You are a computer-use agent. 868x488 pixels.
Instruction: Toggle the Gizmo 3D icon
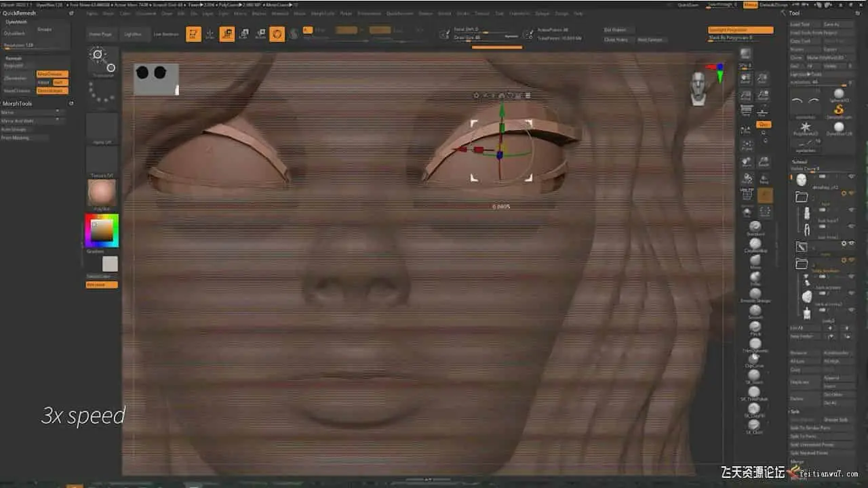coord(277,34)
